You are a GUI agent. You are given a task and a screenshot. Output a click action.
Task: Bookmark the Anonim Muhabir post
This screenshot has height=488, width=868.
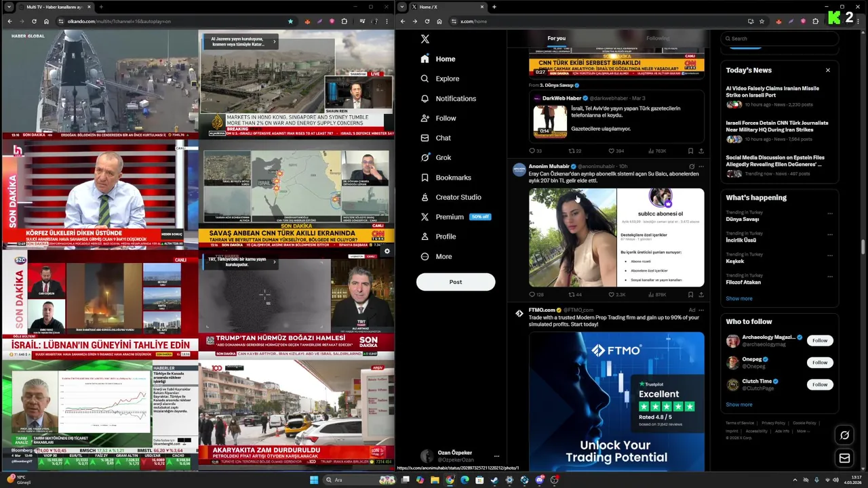[690, 295]
